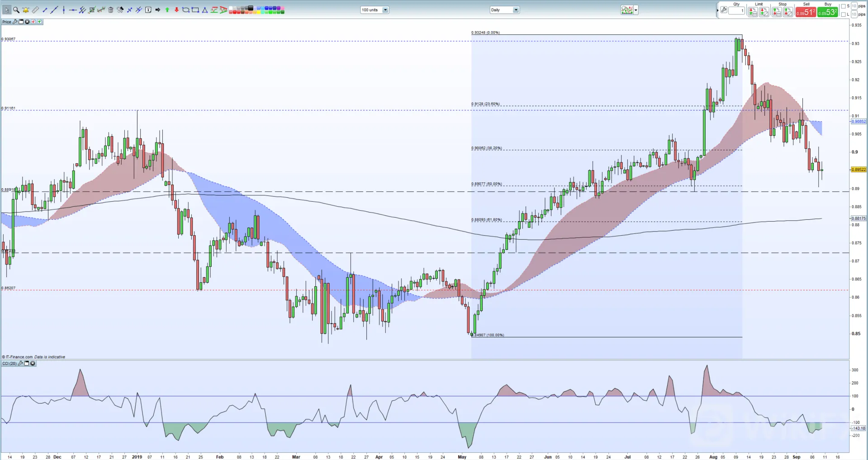Click the second Stop order button
Image resolution: width=868 pixels, height=460 pixels.
[x=788, y=12]
